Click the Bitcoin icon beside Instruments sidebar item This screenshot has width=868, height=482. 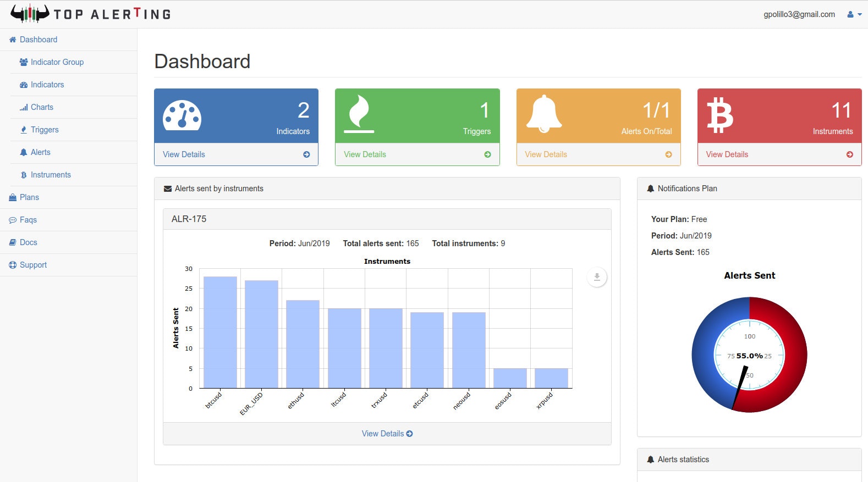24,175
